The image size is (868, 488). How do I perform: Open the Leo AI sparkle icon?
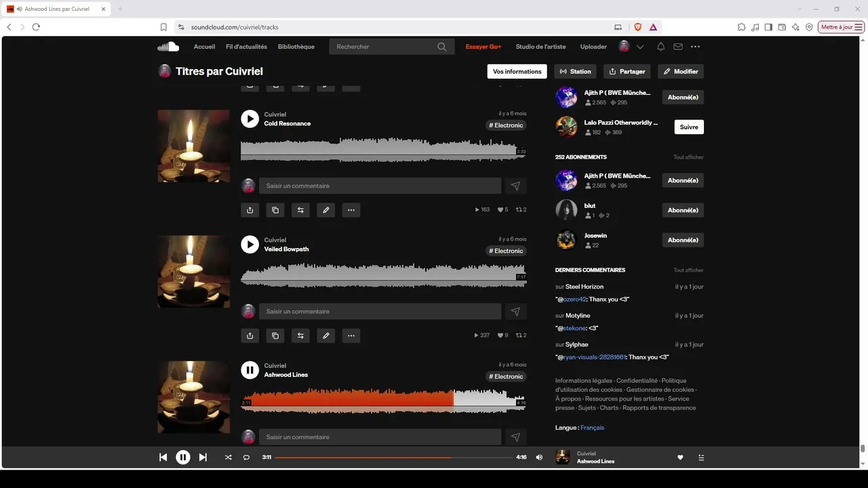click(795, 27)
